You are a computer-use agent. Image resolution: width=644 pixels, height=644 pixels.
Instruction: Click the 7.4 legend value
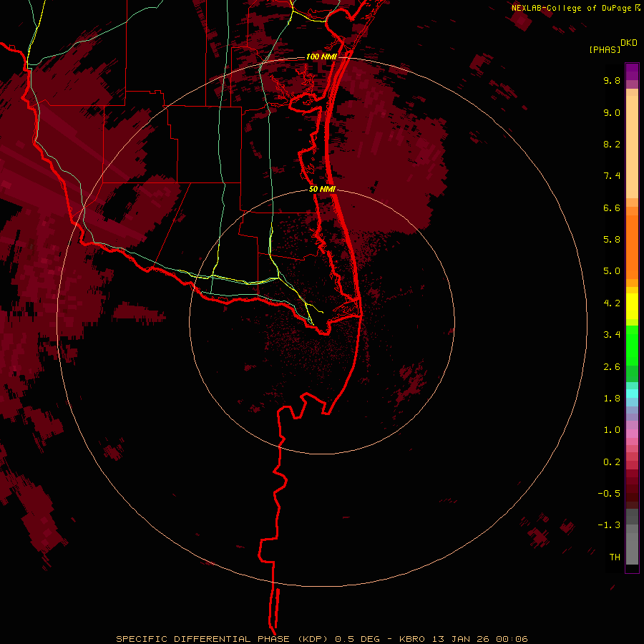tap(612, 176)
